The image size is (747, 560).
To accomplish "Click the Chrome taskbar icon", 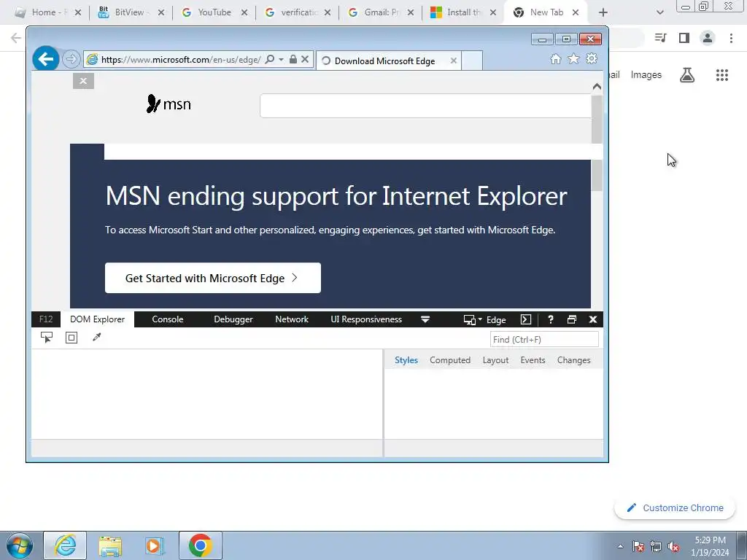I will coord(201,545).
